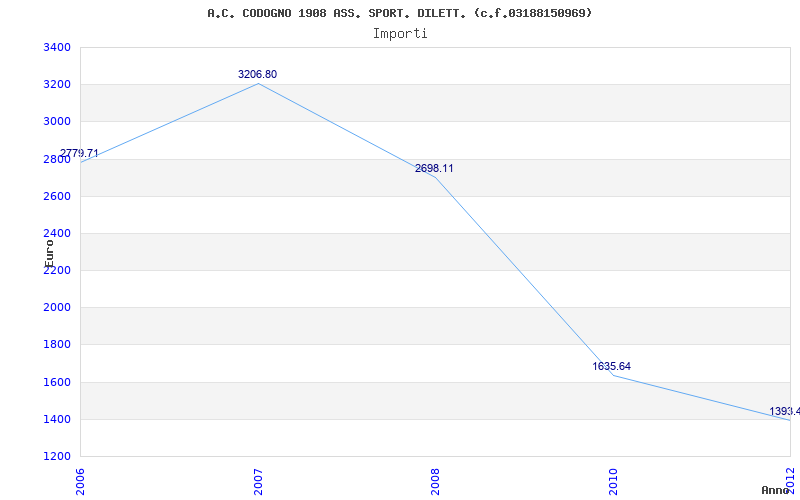The height and width of the screenshot is (500, 800).
Task: Click the 3400 y-axis value
Action: (x=56, y=47)
